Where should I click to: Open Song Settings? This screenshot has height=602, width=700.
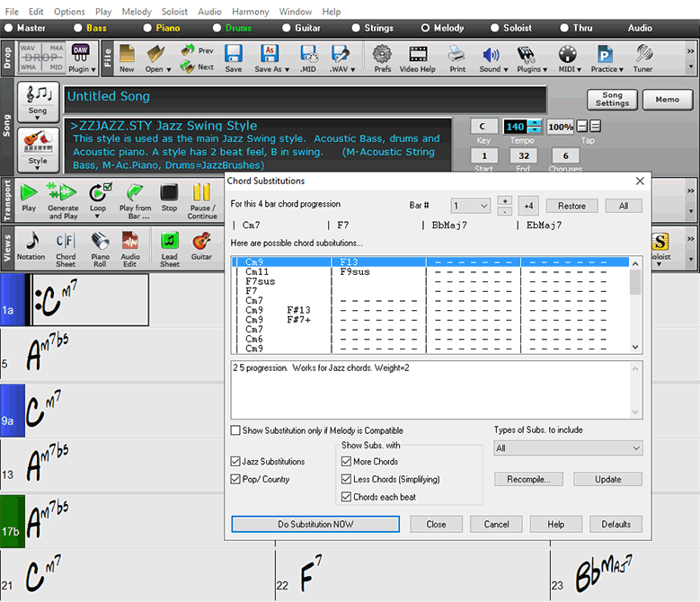tap(612, 99)
